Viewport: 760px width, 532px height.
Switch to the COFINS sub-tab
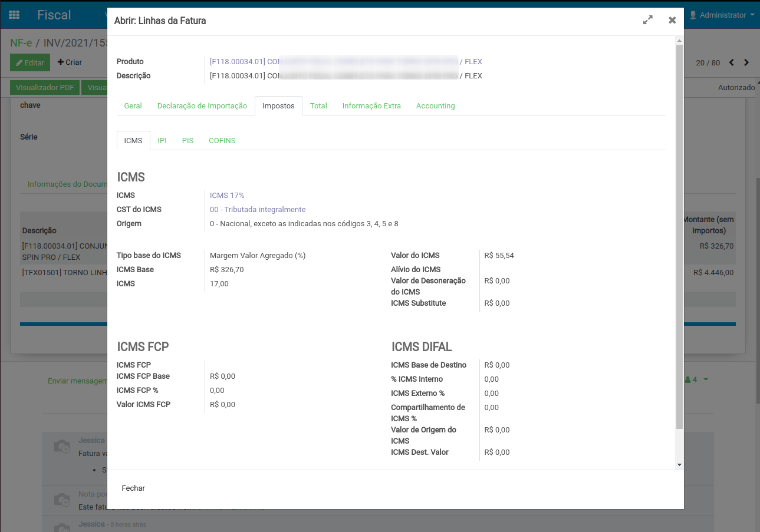coord(222,141)
